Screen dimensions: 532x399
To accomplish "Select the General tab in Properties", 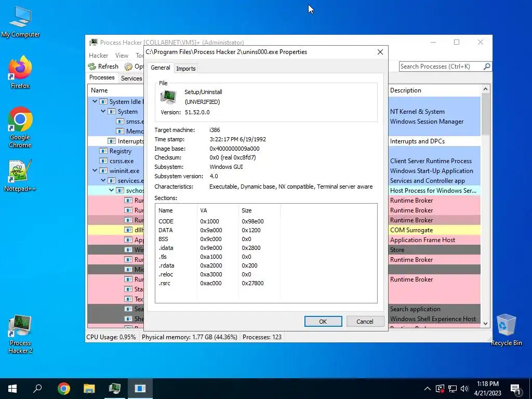I will pos(160,68).
